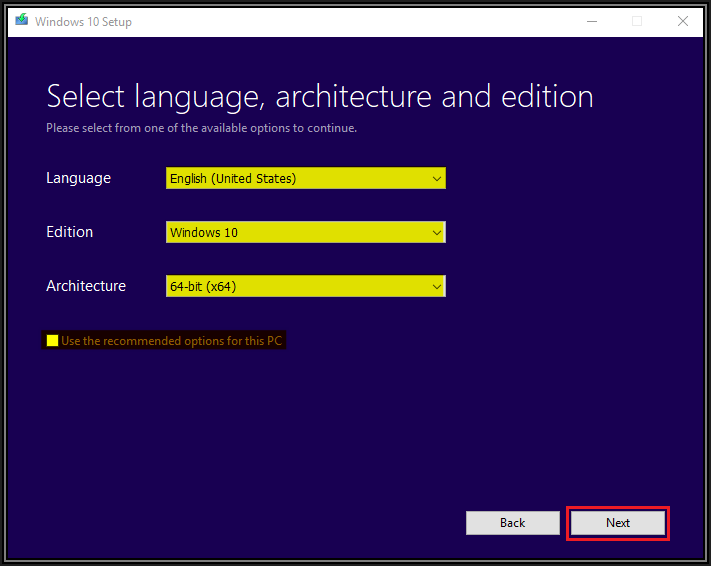711x566 pixels.
Task: Minimize the Windows 10 Setup window
Action: pyautogui.click(x=592, y=21)
